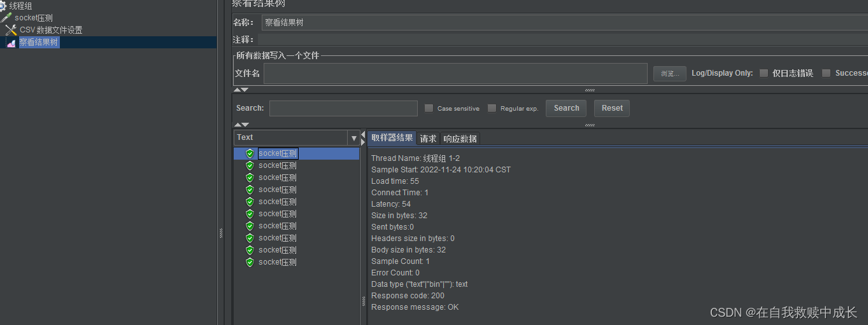Click the green shield icon of the third result
868x325 pixels.
(250, 177)
